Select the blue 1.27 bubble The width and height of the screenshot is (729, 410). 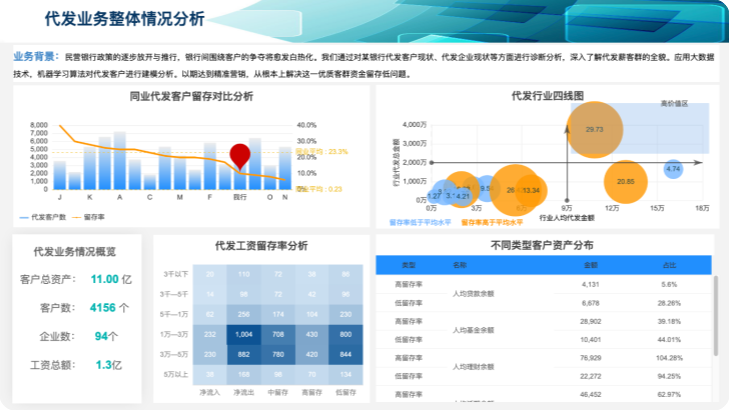click(x=434, y=196)
